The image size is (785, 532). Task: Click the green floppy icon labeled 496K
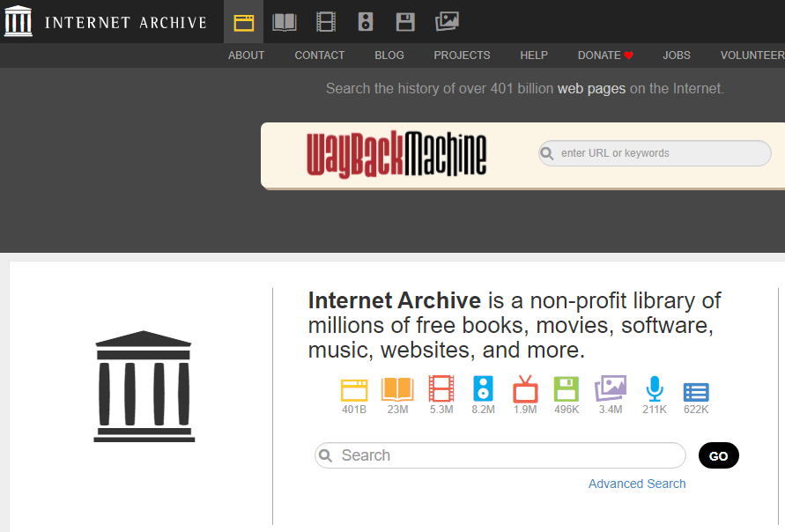[x=567, y=388]
